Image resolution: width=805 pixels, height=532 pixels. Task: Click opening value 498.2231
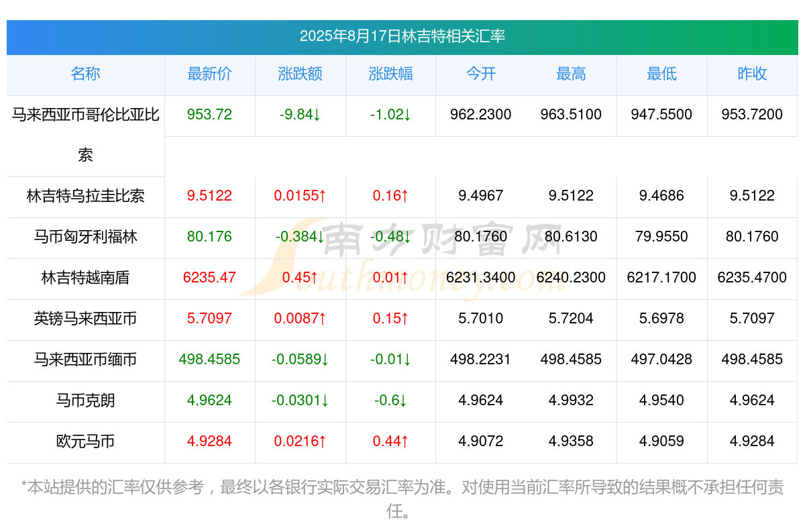pyautogui.click(x=481, y=360)
